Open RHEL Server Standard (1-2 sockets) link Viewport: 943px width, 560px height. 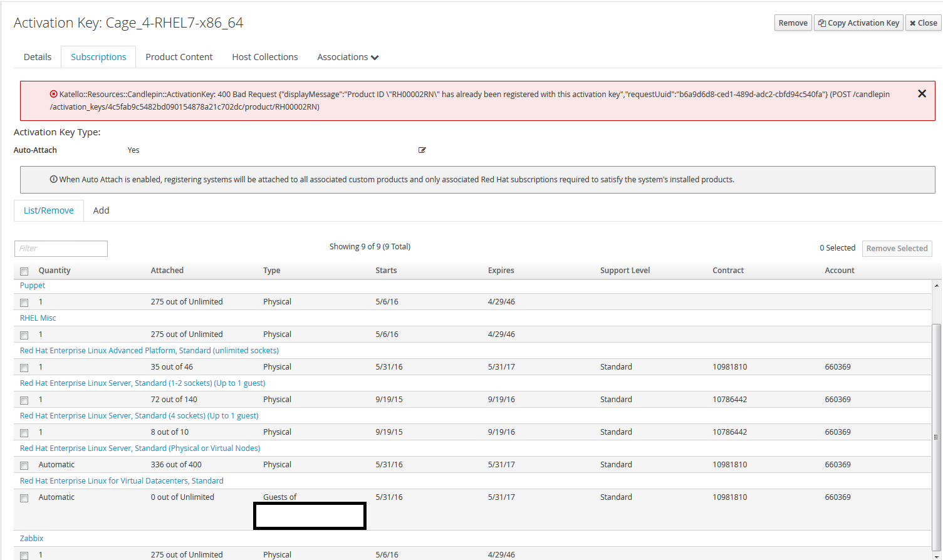pos(143,383)
